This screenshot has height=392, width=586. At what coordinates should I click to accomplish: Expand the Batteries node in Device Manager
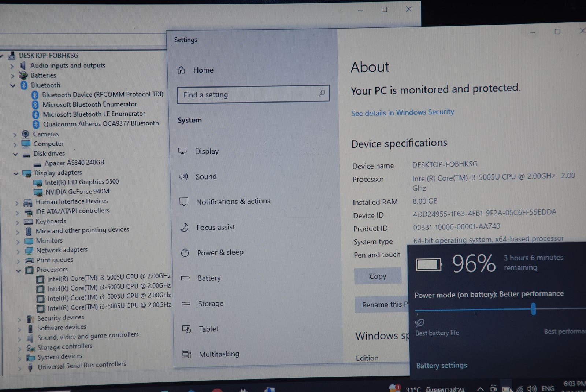pyautogui.click(x=12, y=76)
